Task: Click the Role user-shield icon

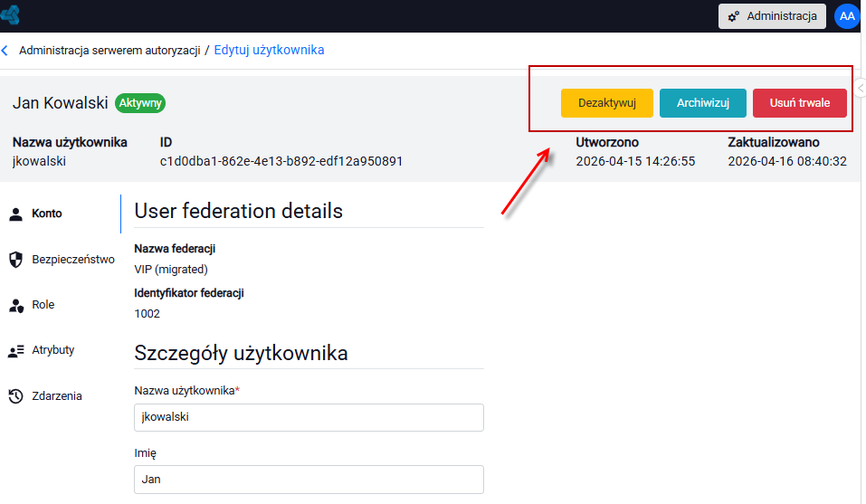Action: [x=16, y=305]
